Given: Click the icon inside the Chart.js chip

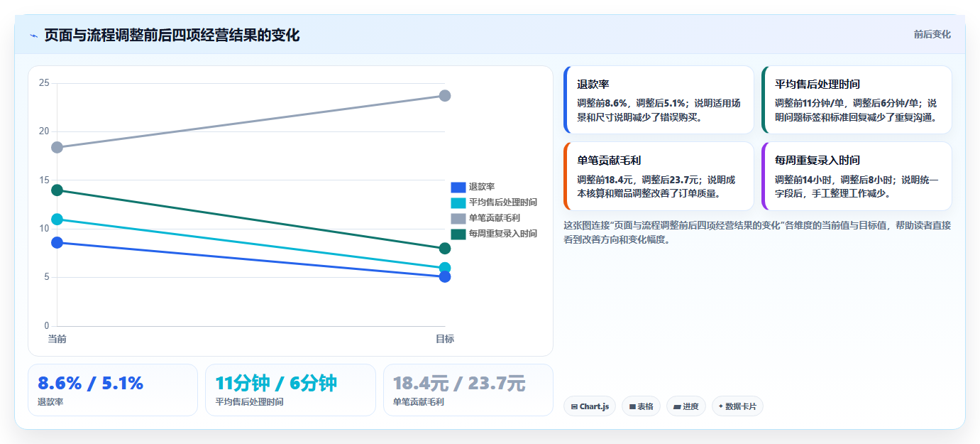Looking at the screenshot, I should tap(574, 407).
